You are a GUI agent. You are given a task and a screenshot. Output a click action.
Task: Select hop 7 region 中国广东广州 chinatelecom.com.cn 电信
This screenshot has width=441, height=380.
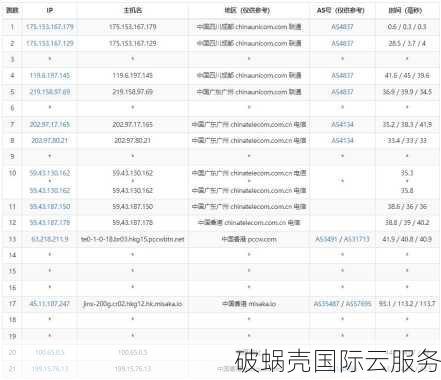pos(248,124)
